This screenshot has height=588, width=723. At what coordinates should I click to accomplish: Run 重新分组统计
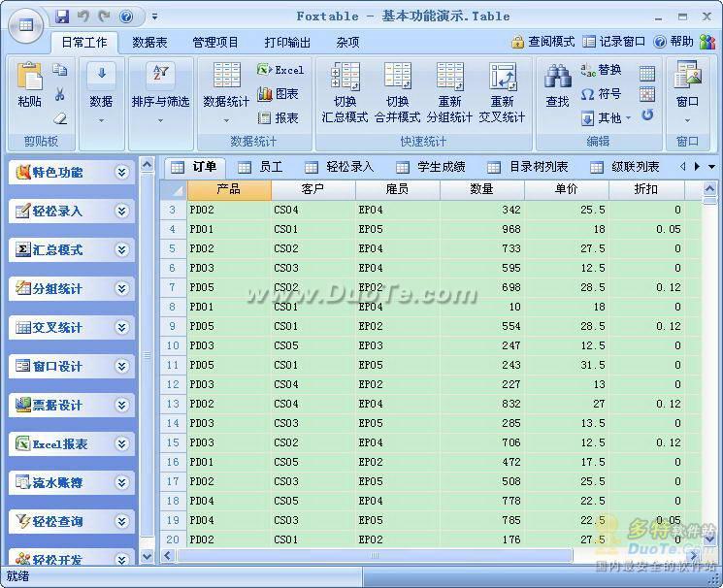[x=449, y=93]
